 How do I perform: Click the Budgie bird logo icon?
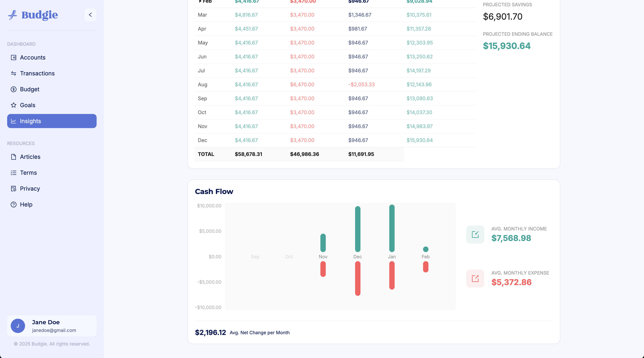pos(13,15)
